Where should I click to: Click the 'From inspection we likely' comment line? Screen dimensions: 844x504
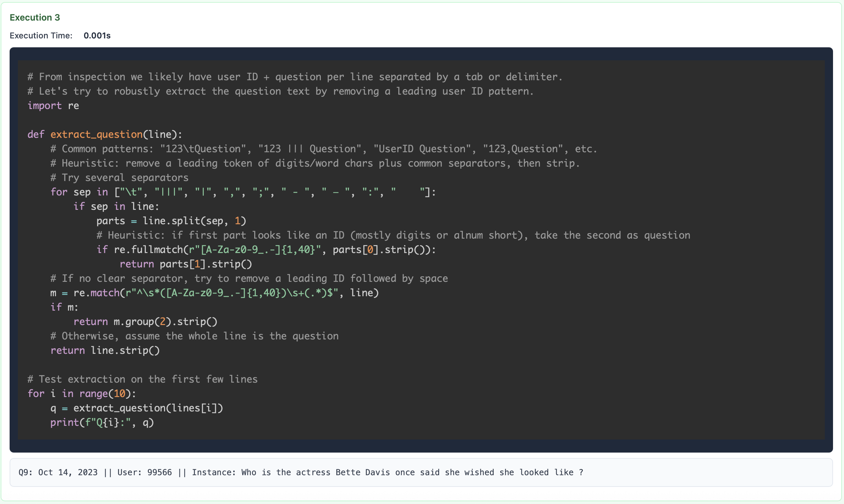tap(295, 77)
